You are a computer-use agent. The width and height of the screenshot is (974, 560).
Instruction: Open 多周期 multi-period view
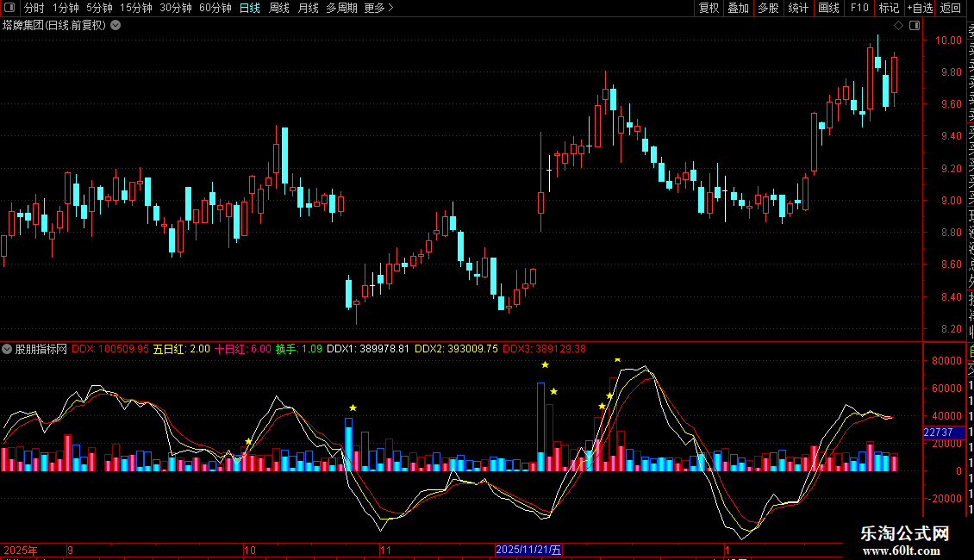[341, 8]
